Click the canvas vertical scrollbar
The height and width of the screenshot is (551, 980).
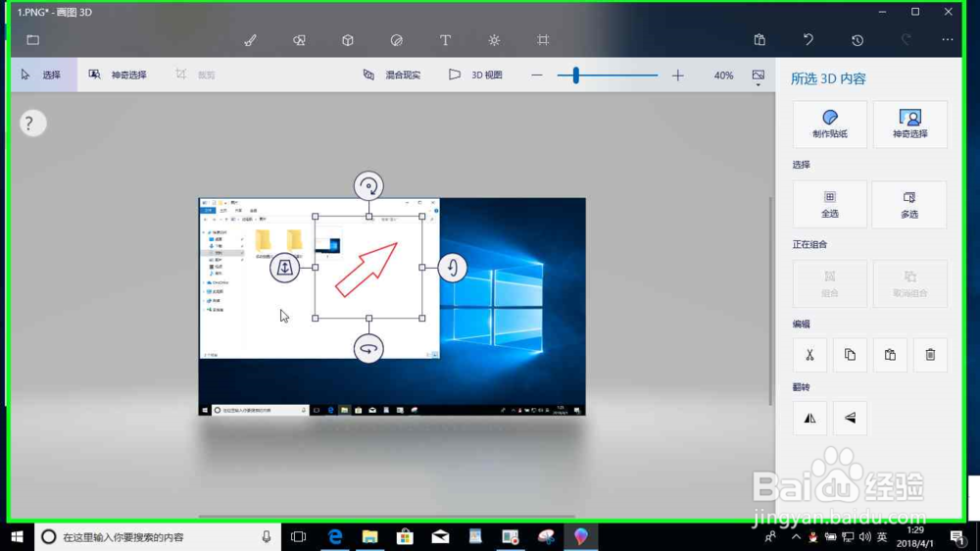click(x=770, y=300)
